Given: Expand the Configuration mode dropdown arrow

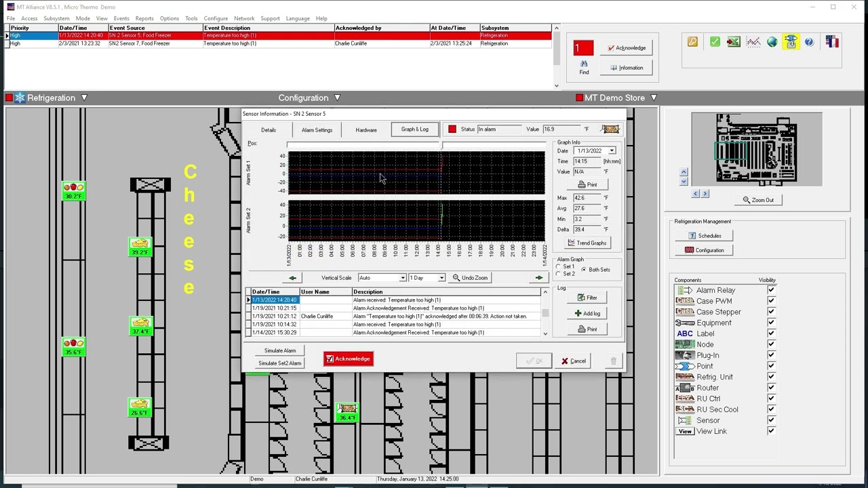Looking at the screenshot, I should pyautogui.click(x=337, y=98).
